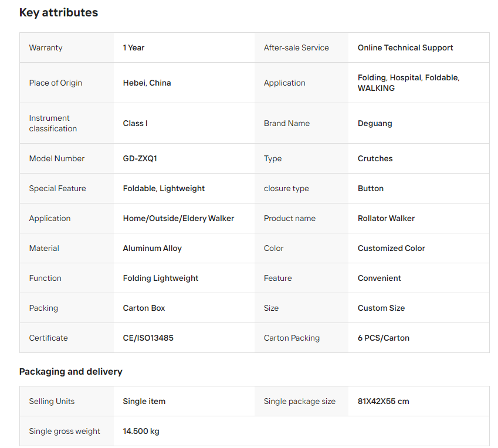The height and width of the screenshot is (448, 498).
Task: Click the "Packaging and delivery" heading
Action: tap(71, 371)
